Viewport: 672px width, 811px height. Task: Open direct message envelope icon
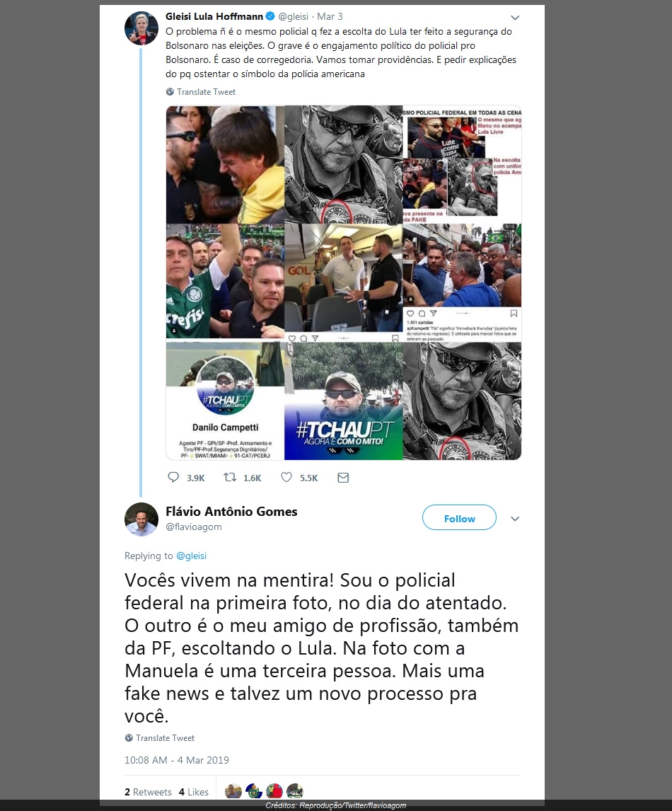coord(343,478)
